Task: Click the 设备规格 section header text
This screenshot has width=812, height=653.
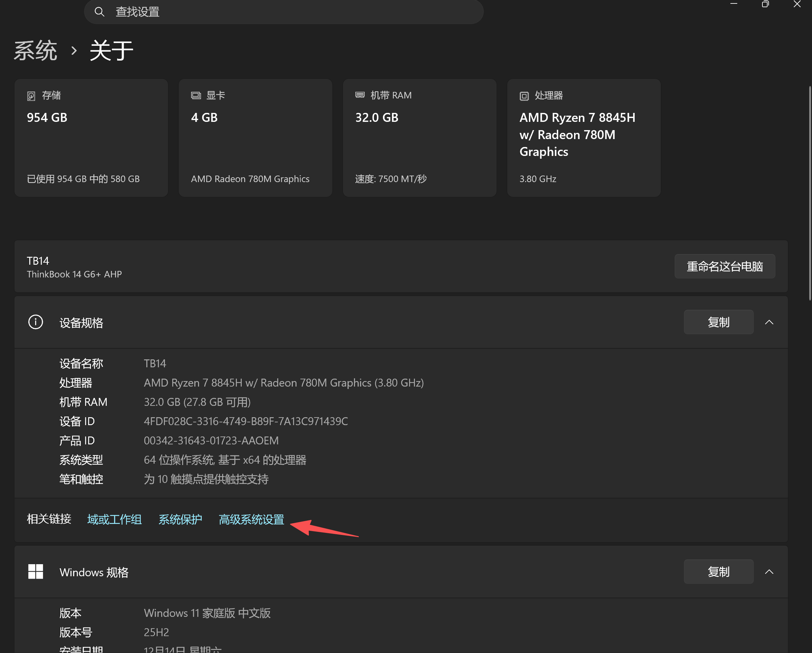Action: 81,323
